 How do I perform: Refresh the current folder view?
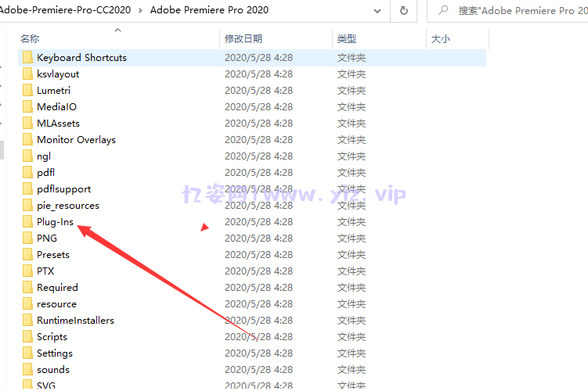coord(404,10)
